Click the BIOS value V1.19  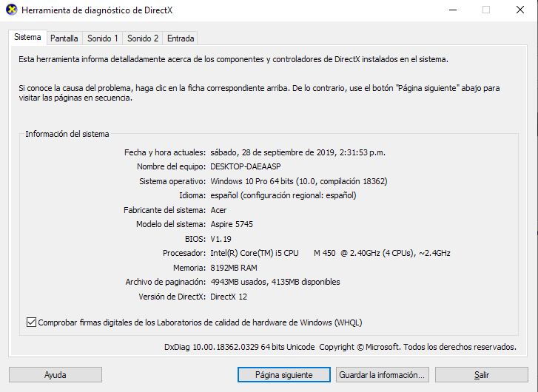221,239
